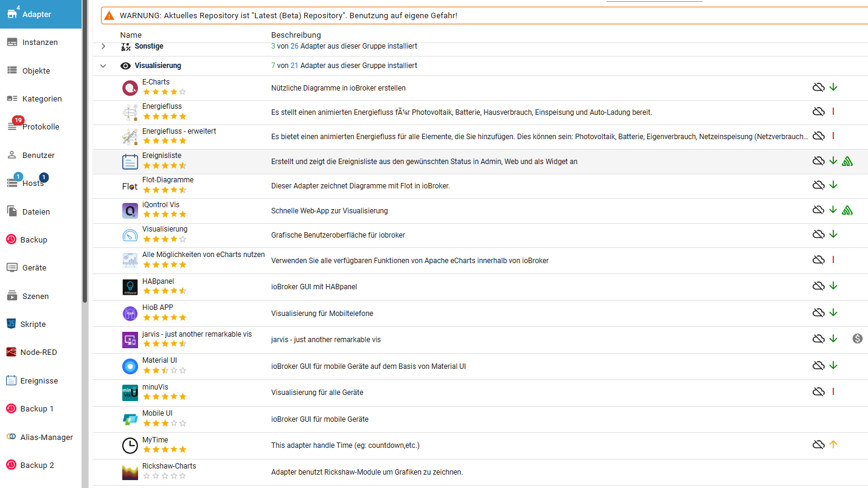Click the star rating of Material UI
Viewport: 868px width, 488px height.
(x=164, y=370)
